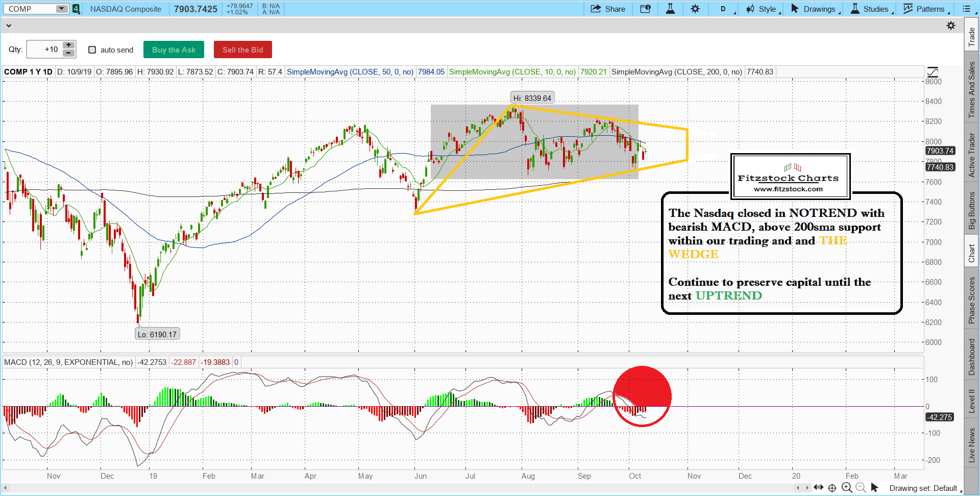Enable the auto send checkbox
This screenshot has height=496, width=980.
[x=92, y=50]
